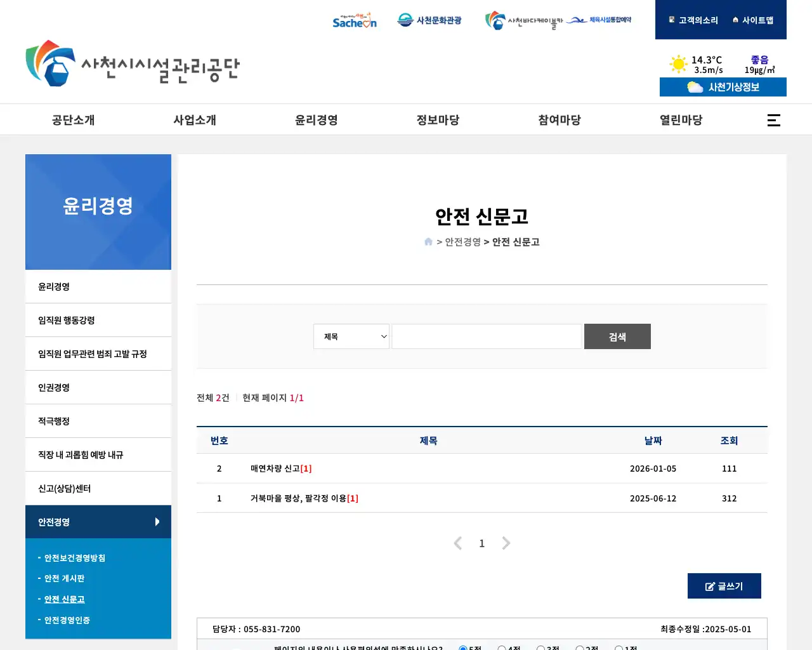This screenshot has width=812, height=650.
Task: Open the 참여마당 main menu
Action: click(560, 120)
